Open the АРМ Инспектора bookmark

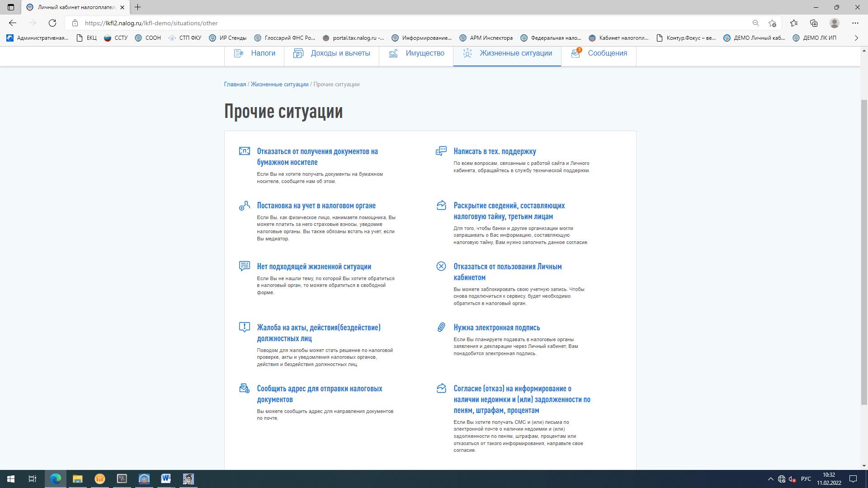(486, 38)
